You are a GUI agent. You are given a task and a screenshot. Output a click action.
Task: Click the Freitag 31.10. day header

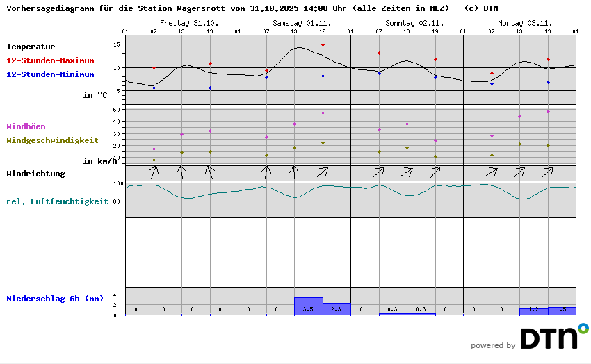[189, 23]
